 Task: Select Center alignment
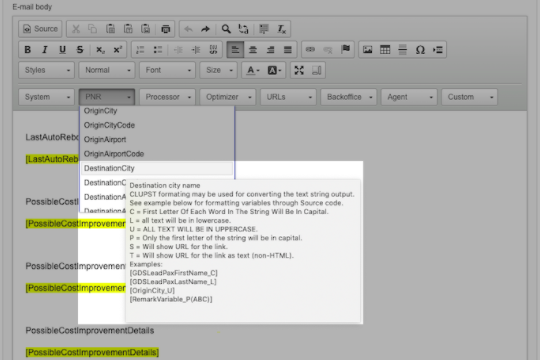pos(253,50)
